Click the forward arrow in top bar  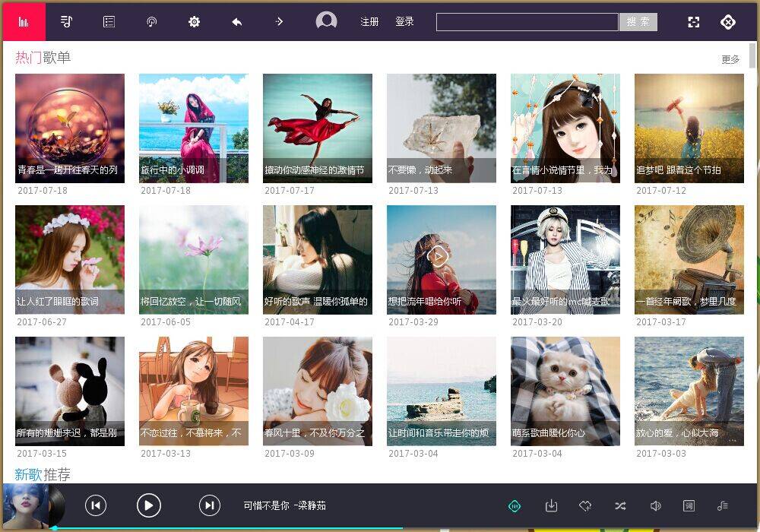click(279, 21)
